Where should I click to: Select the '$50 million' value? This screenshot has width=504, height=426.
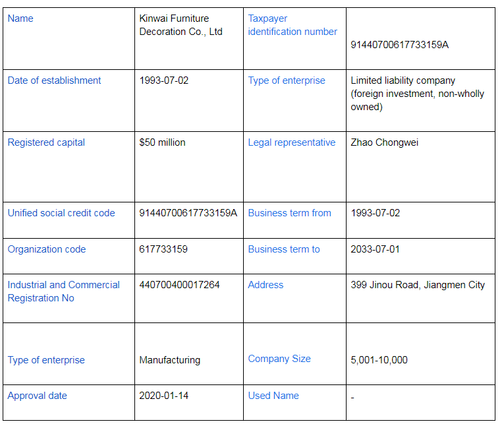pyautogui.click(x=162, y=142)
